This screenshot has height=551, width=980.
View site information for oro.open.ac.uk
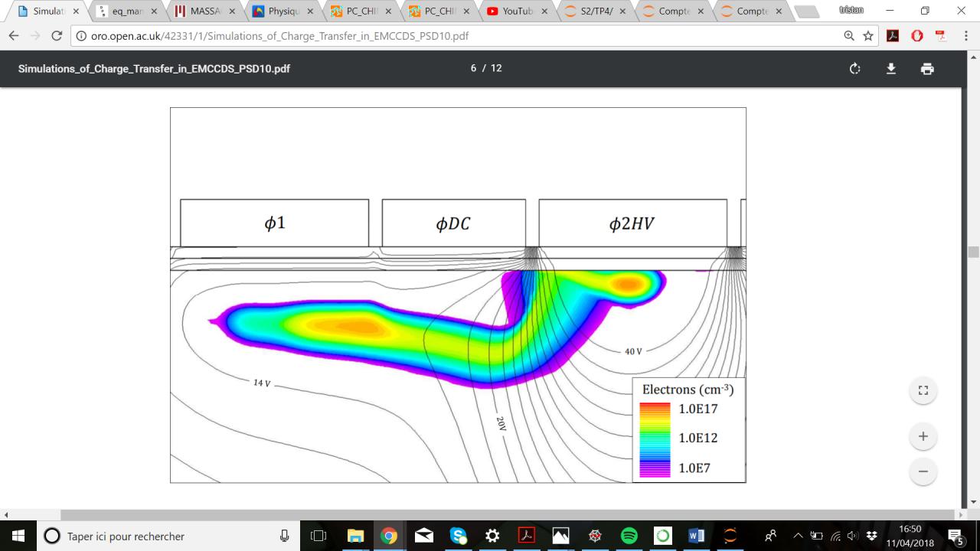[x=80, y=36]
